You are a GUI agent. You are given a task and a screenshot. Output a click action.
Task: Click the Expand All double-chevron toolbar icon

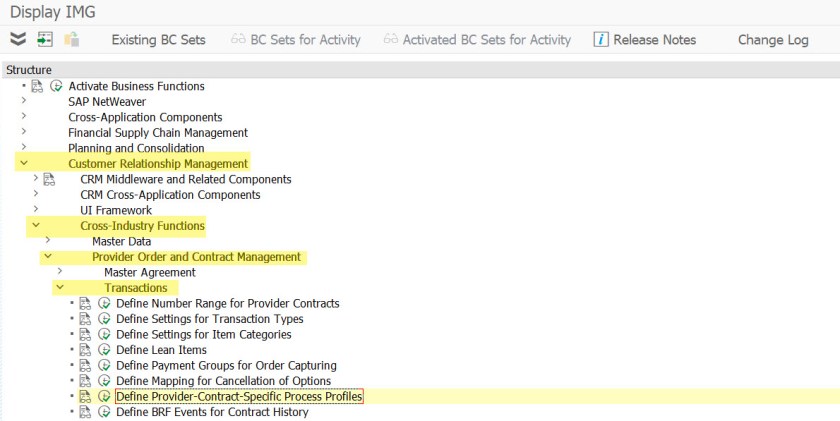tap(18, 40)
